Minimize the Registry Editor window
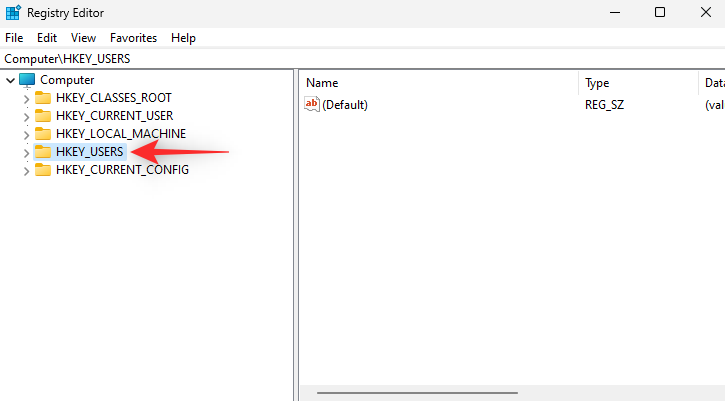Viewport: 725px width, 401px height. (x=615, y=12)
